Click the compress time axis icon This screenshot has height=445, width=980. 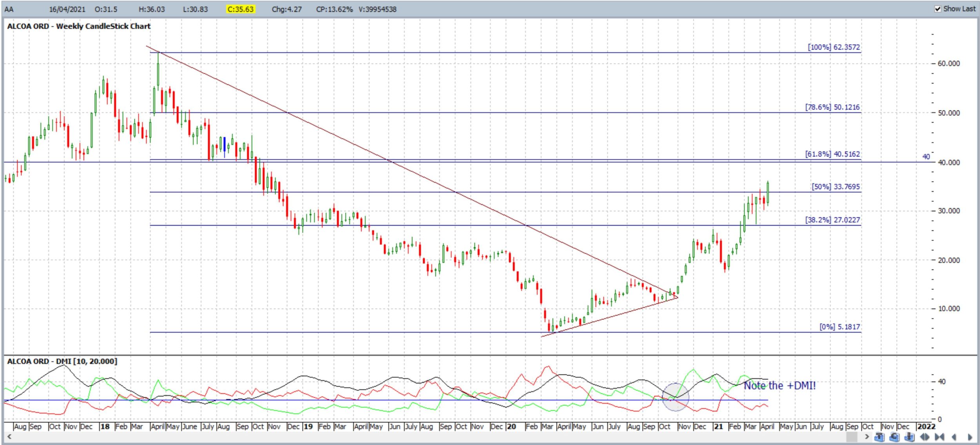click(x=939, y=437)
